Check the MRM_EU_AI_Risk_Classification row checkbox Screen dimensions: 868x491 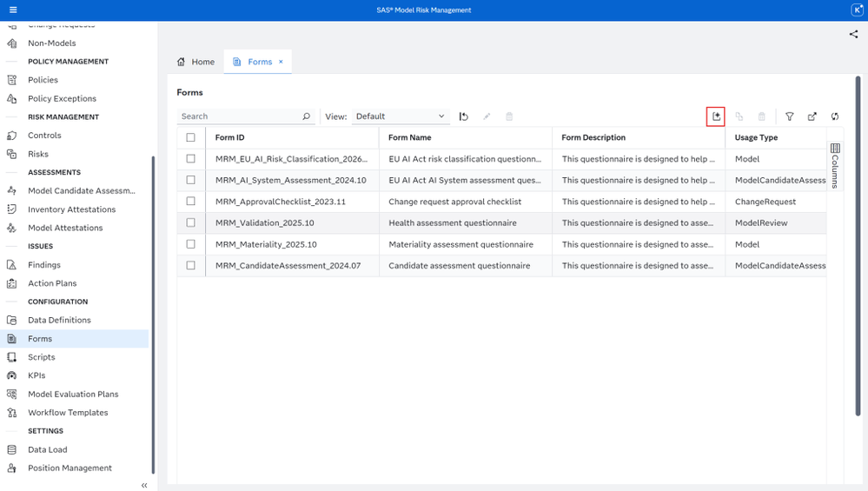tap(190, 159)
